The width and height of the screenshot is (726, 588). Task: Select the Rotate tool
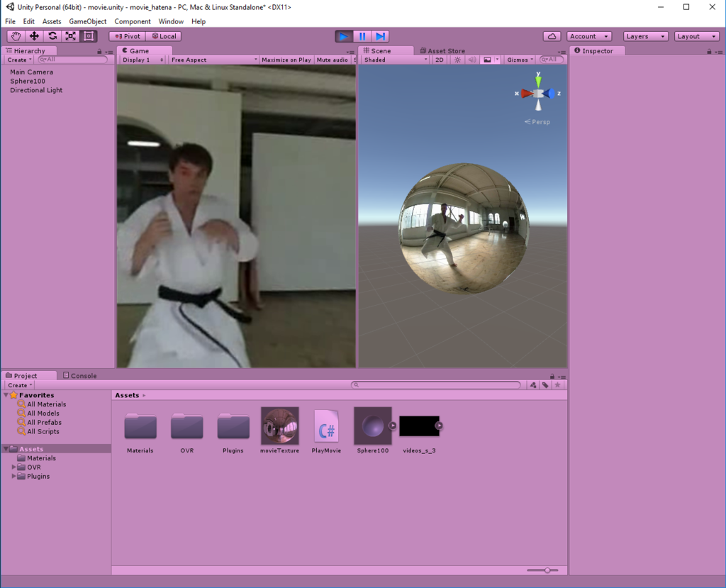point(52,36)
